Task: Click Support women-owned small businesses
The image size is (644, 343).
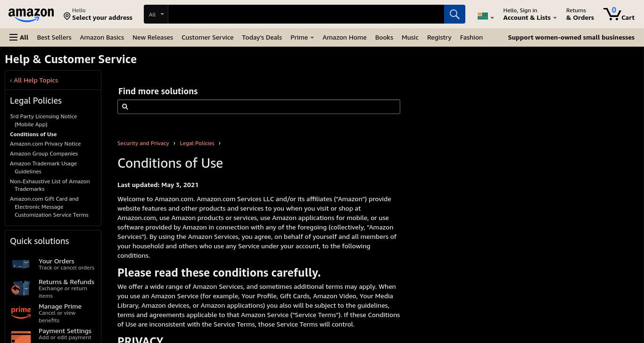Action: 571,37
